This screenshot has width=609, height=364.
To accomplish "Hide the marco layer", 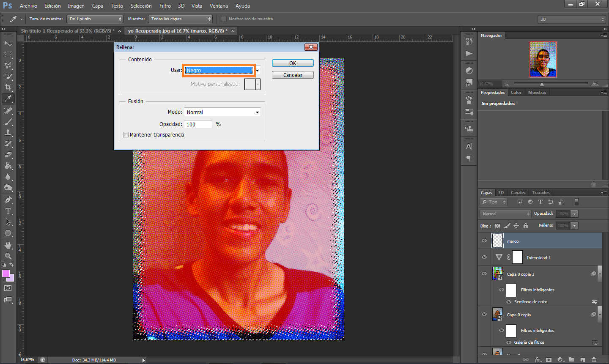I will [x=484, y=241].
